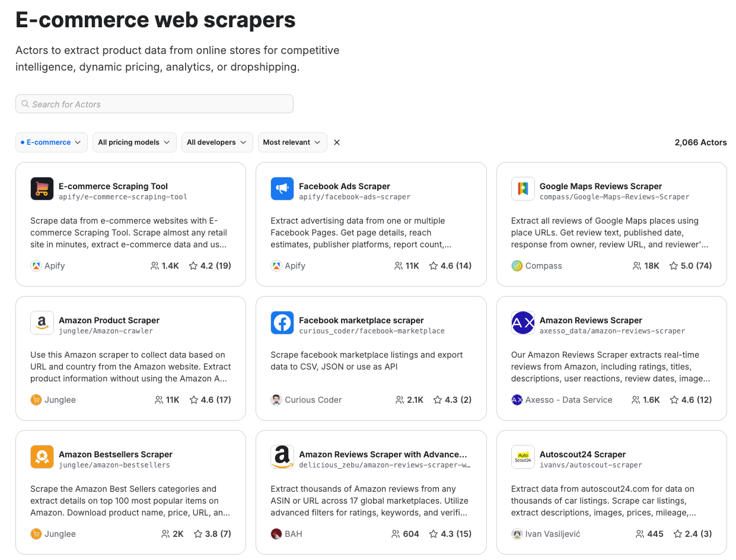Open the Compass developer profile link
This screenshot has width=736, height=560.
pyautogui.click(x=544, y=266)
